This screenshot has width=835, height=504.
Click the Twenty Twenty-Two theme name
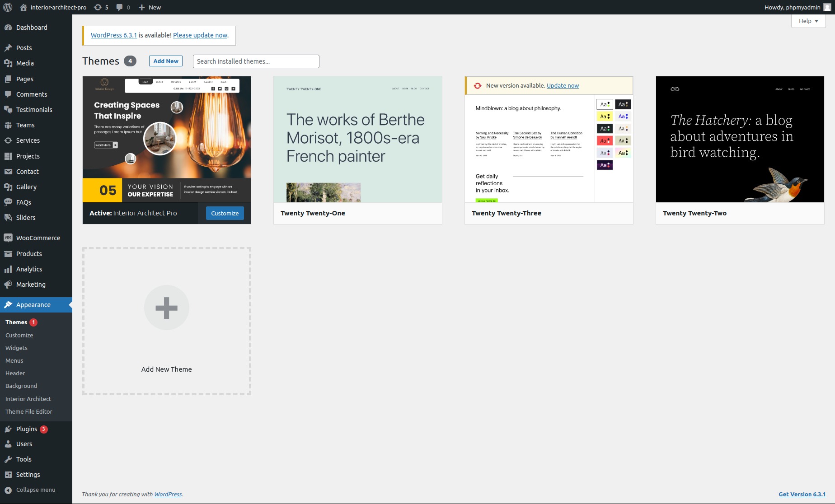pyautogui.click(x=694, y=213)
